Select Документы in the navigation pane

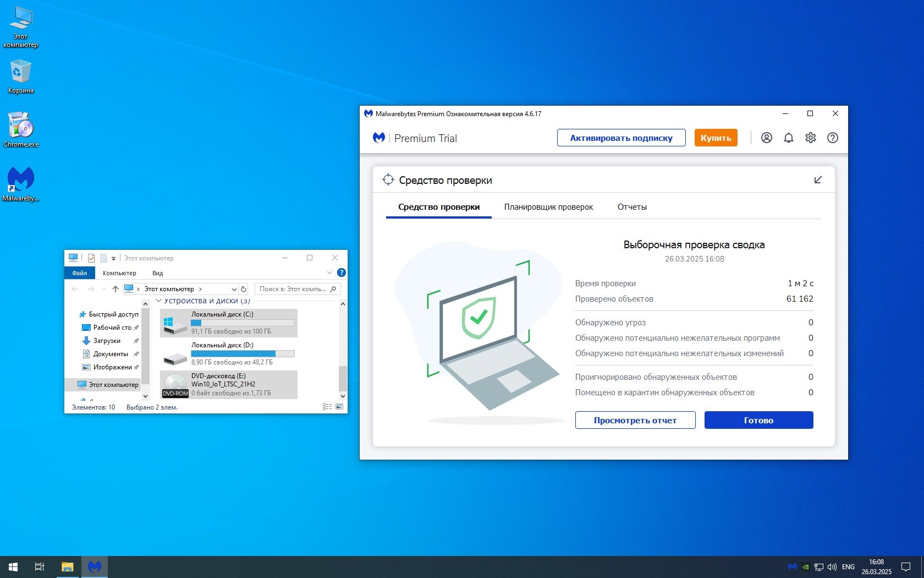click(x=110, y=353)
